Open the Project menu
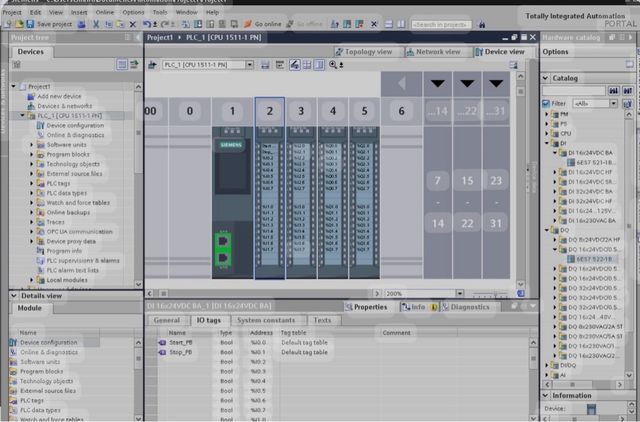The height and width of the screenshot is (422, 640). click(12, 12)
